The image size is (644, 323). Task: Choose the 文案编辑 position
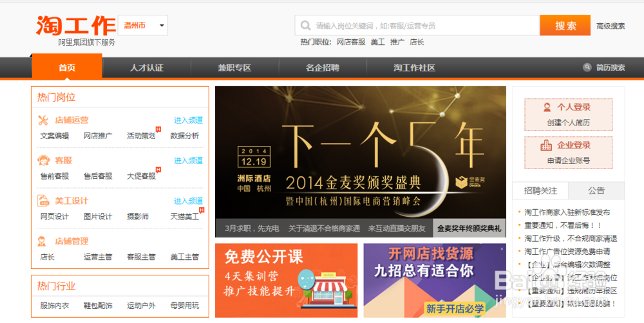pyautogui.click(x=55, y=136)
